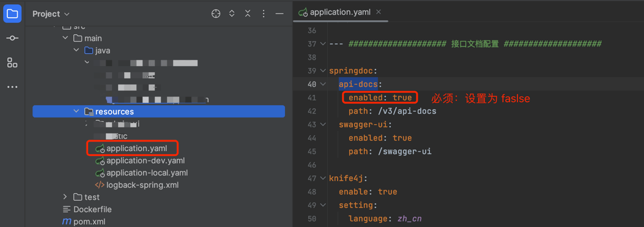Select logback-spring.xml file
The height and width of the screenshot is (227, 644).
click(137, 185)
